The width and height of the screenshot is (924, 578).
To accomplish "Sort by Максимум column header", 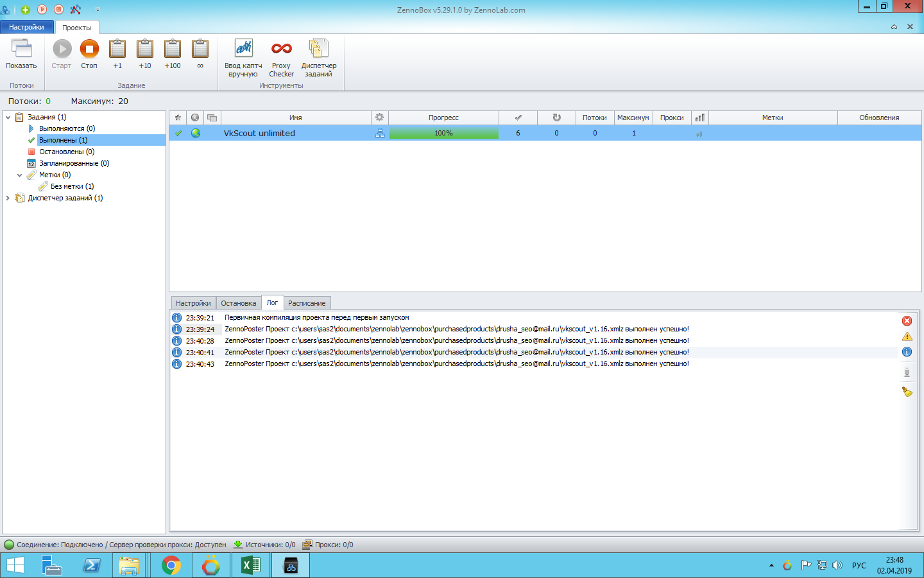I will pos(633,118).
